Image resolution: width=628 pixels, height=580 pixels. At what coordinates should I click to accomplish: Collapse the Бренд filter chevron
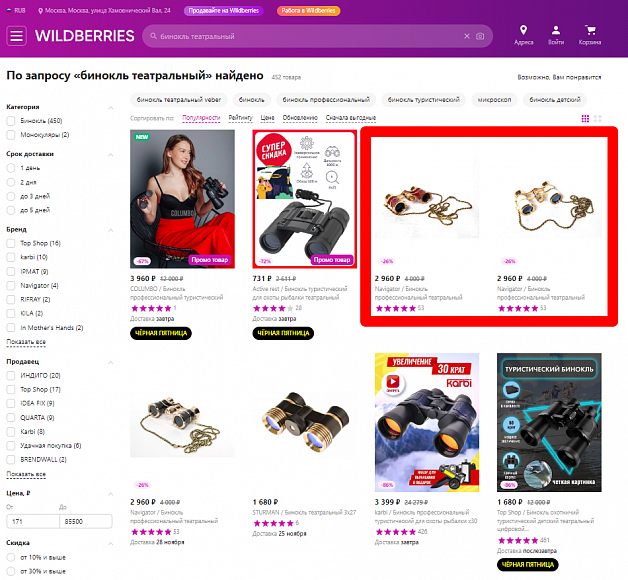[111, 230]
